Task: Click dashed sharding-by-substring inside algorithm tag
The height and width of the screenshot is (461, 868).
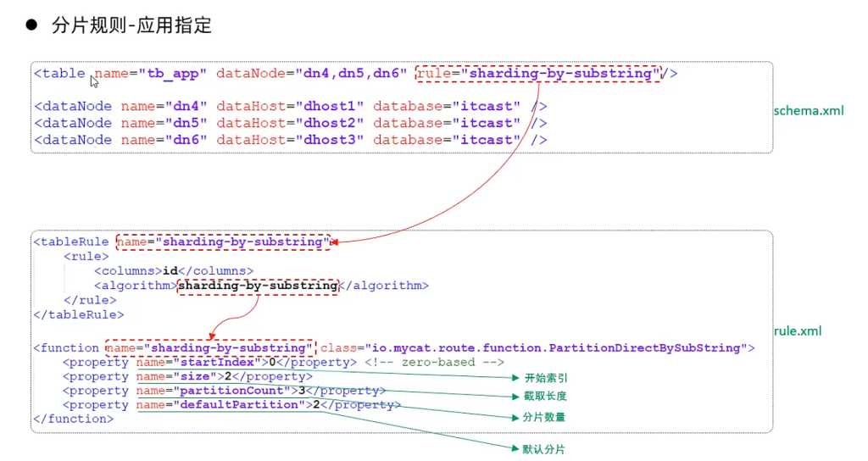Action: tap(258, 286)
